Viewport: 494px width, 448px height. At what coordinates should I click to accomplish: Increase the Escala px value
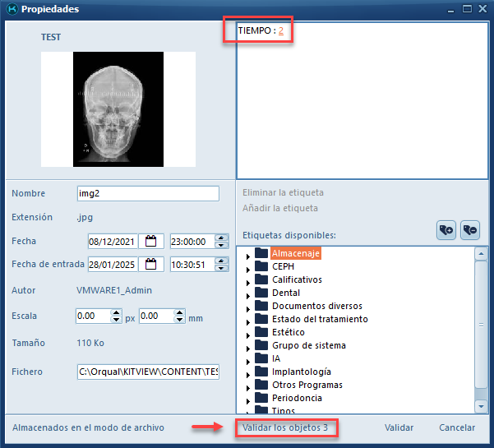pos(116,312)
